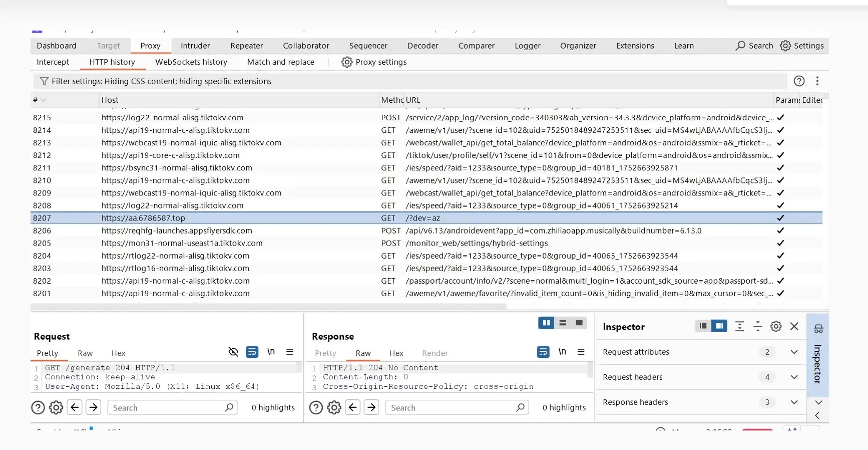Click the Filter settings bar
868x450 pixels.
[x=409, y=81]
